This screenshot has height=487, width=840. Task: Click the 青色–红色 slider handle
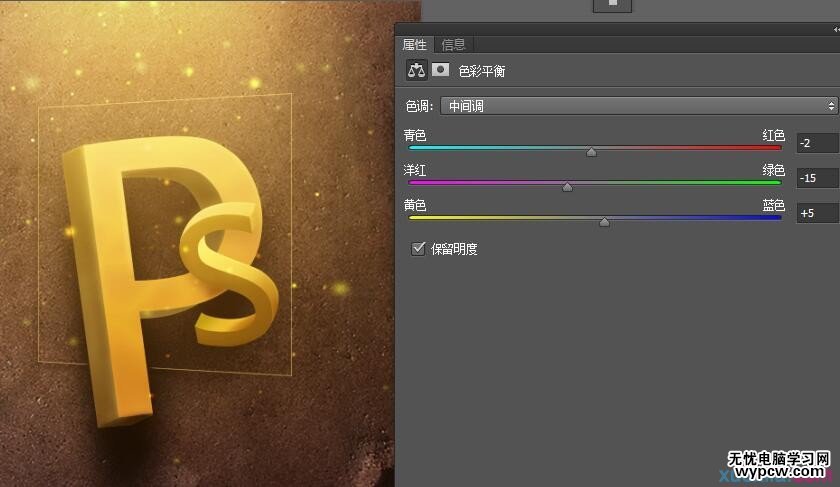(591, 152)
